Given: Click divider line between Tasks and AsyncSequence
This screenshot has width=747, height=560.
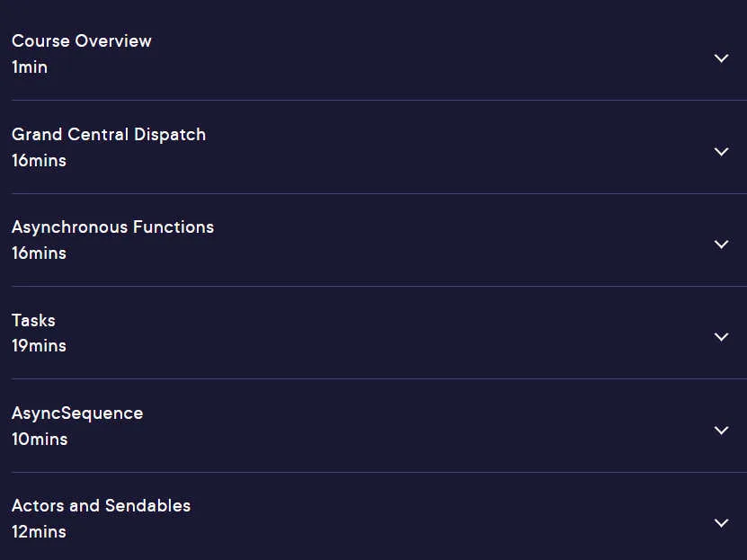Looking at the screenshot, I should click(x=379, y=379).
